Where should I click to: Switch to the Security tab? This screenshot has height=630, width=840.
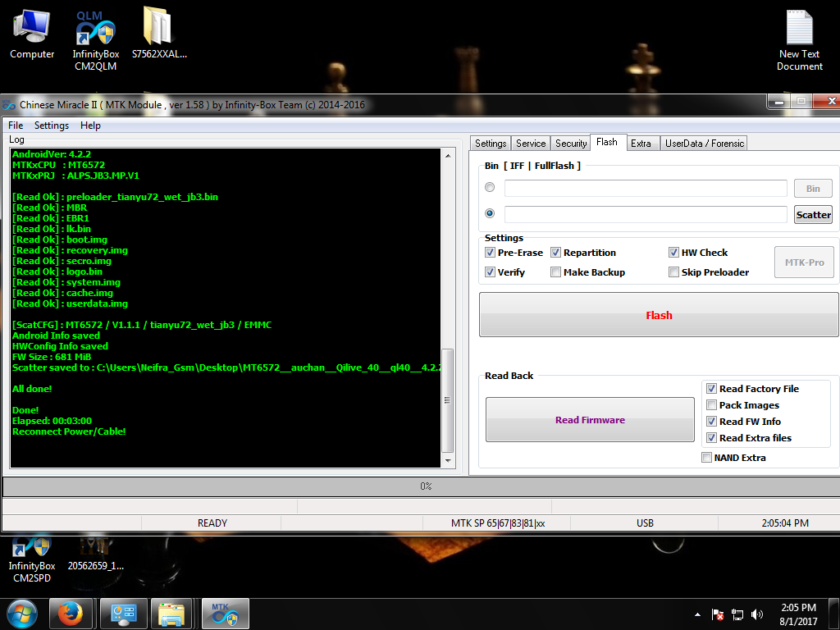click(571, 143)
